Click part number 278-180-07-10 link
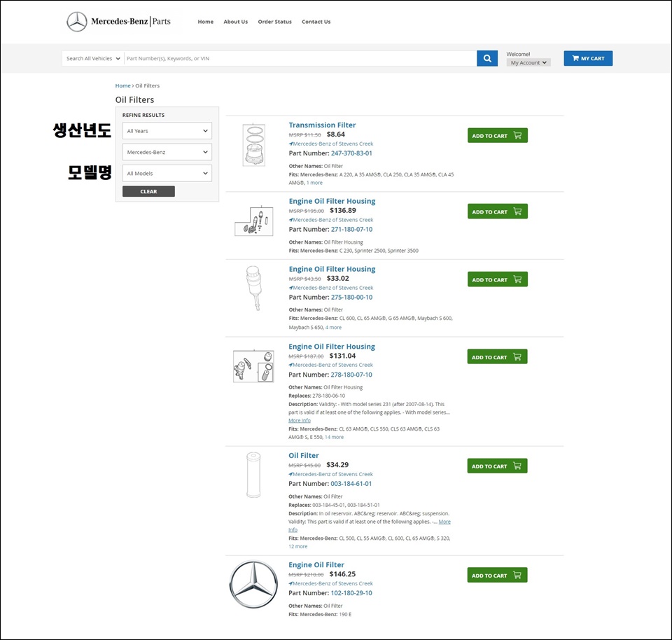 click(351, 375)
